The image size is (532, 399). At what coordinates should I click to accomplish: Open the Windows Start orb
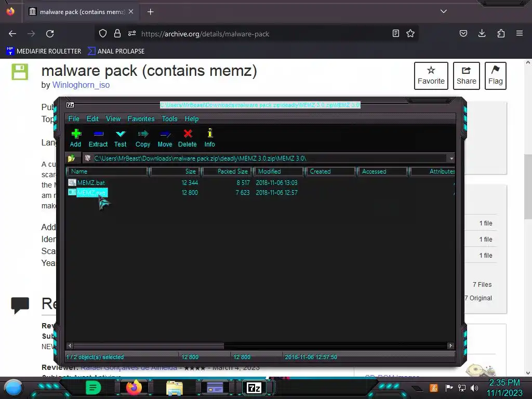coord(14,388)
